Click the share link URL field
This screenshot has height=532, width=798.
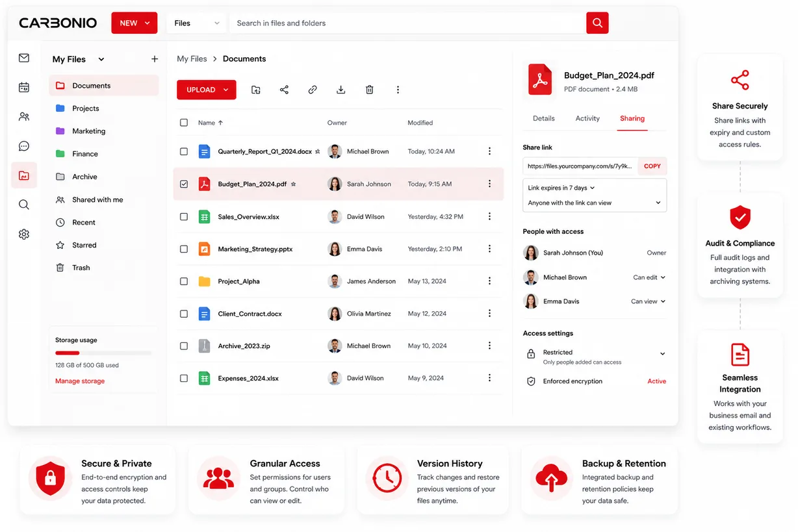(x=580, y=166)
